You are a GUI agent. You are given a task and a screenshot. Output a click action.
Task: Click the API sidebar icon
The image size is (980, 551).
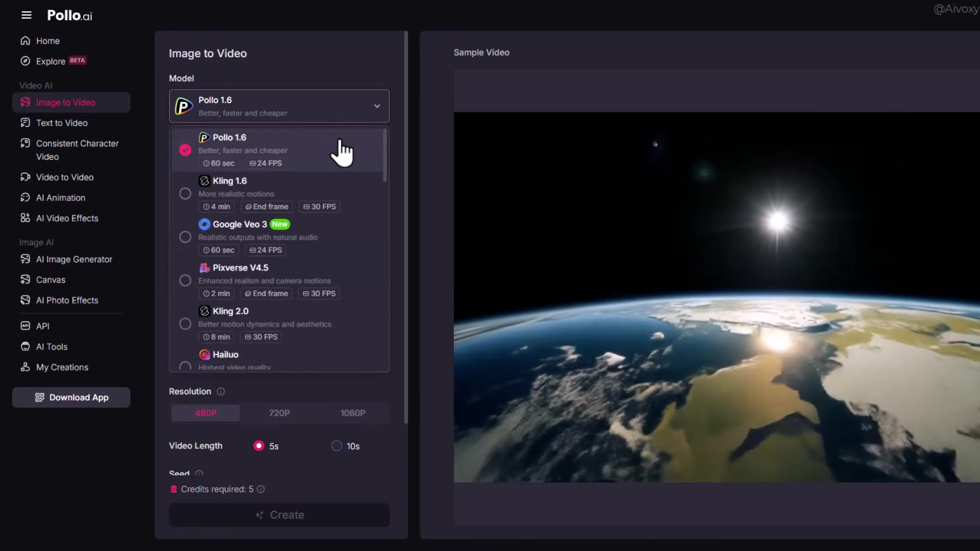pyautogui.click(x=25, y=326)
